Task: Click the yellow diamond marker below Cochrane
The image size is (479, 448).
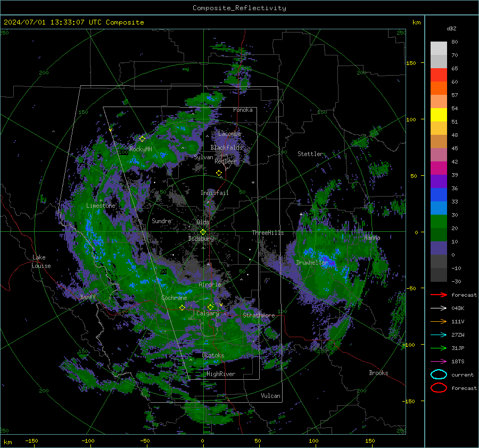Action: point(183,307)
